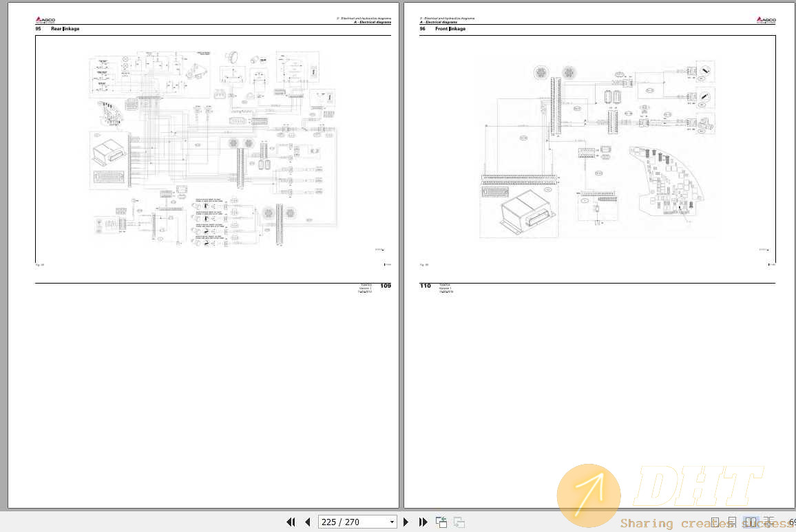
Task: Click the greyed-out next view icon
Action: coord(459,522)
